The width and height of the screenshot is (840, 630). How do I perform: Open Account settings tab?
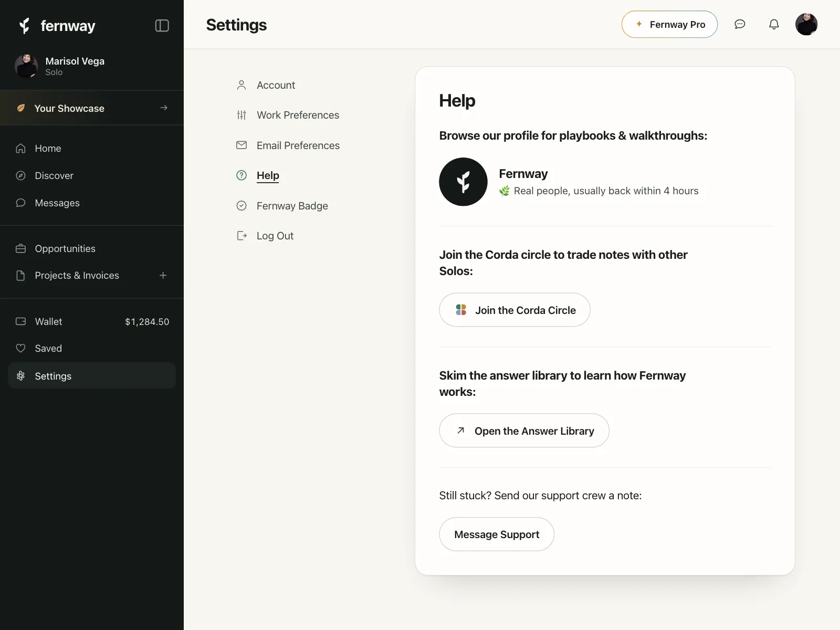[x=276, y=85]
